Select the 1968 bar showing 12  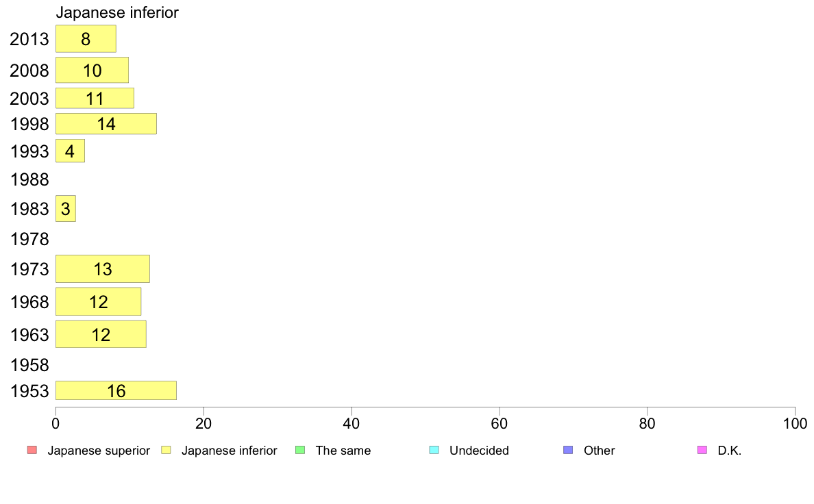coord(98,301)
